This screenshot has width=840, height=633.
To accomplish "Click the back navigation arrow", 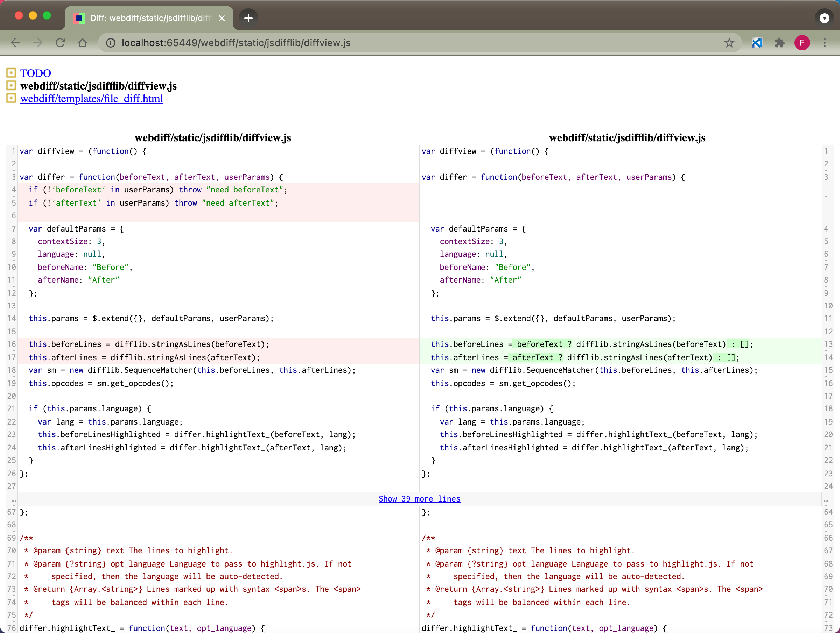I will 15,43.
